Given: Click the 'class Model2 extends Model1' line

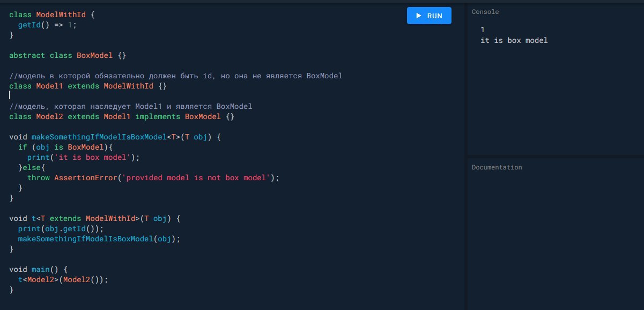Looking at the screenshot, I should tap(122, 116).
